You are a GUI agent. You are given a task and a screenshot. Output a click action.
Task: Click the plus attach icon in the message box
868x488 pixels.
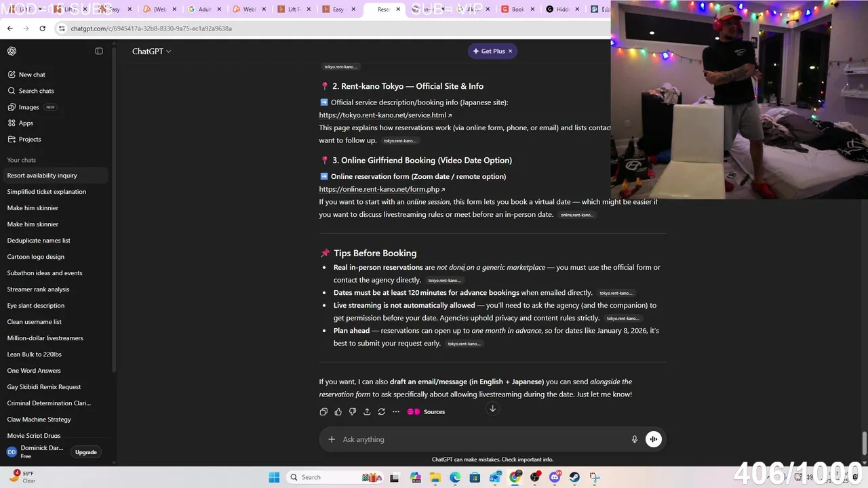(x=332, y=439)
